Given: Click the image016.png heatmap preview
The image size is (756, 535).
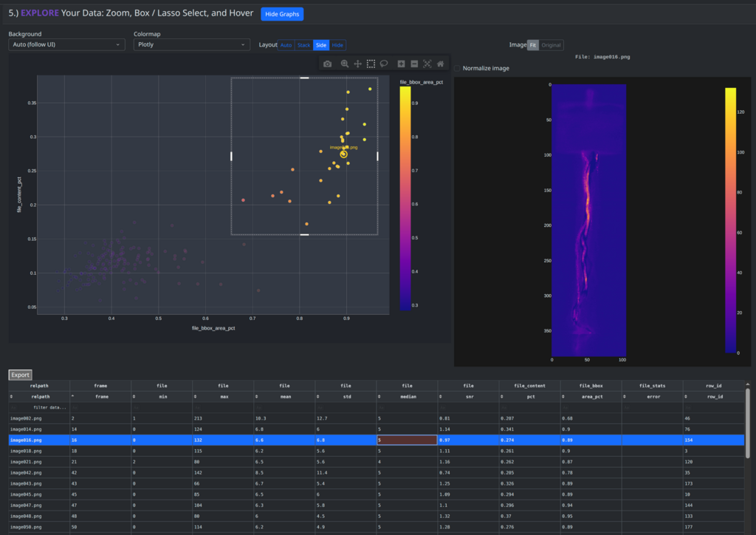Looking at the screenshot, I should pos(588,220).
